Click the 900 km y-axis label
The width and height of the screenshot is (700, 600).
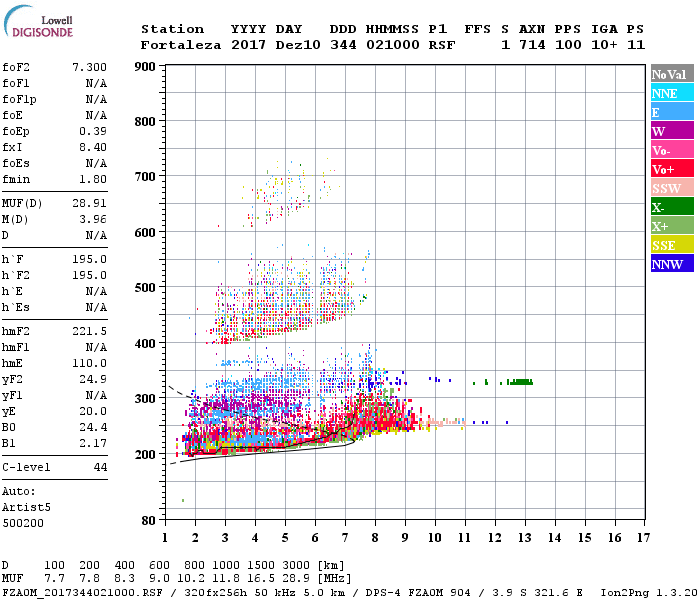(145, 67)
